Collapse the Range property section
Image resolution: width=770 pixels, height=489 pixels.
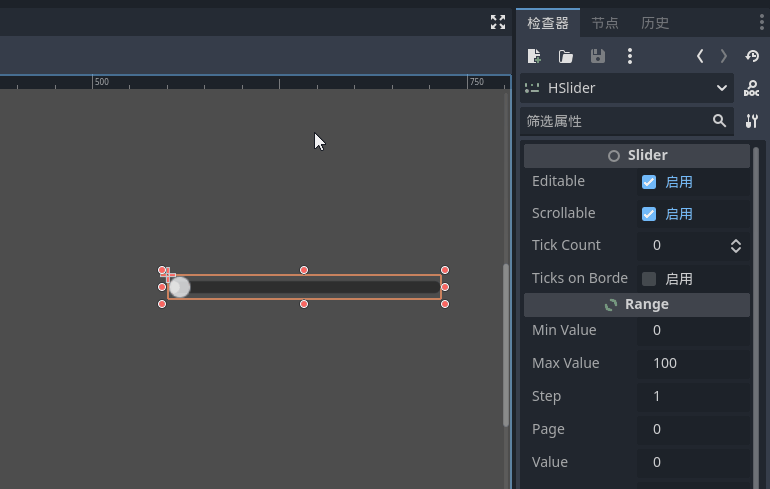click(x=637, y=304)
